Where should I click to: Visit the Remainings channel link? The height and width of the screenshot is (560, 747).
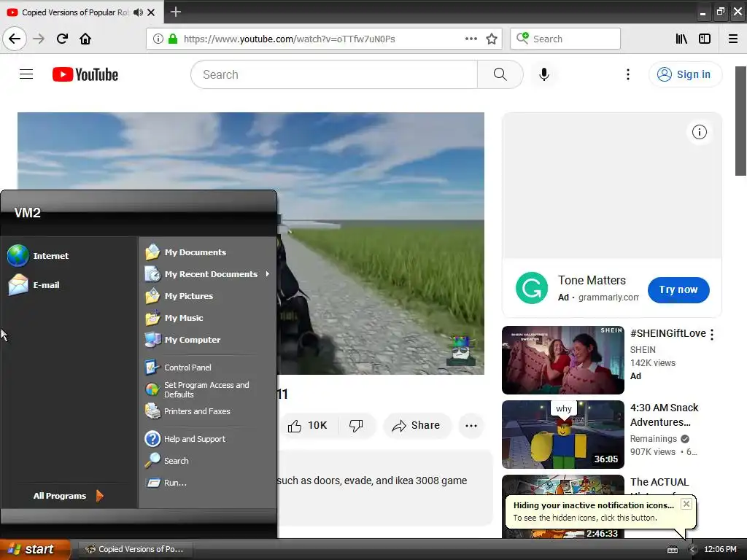pyautogui.click(x=653, y=438)
